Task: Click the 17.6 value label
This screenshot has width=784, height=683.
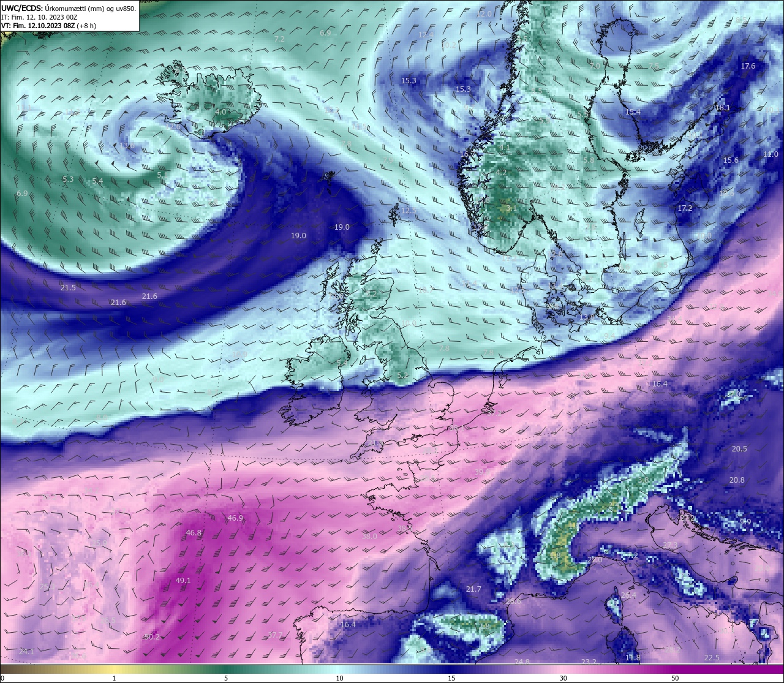Action: click(x=748, y=66)
